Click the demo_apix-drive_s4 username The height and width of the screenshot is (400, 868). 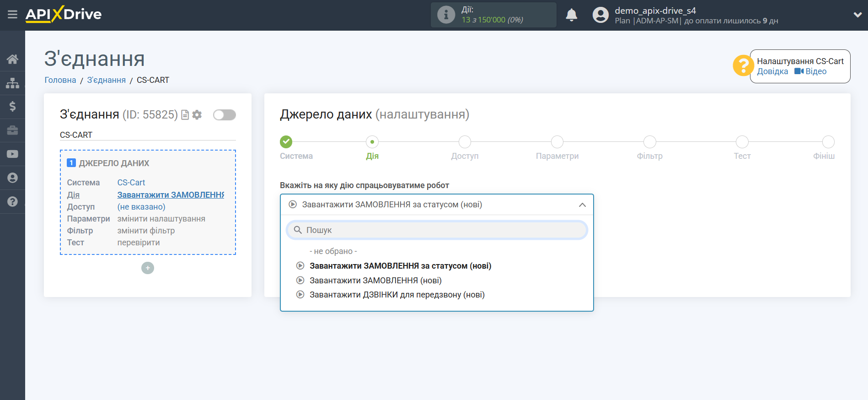click(x=655, y=11)
